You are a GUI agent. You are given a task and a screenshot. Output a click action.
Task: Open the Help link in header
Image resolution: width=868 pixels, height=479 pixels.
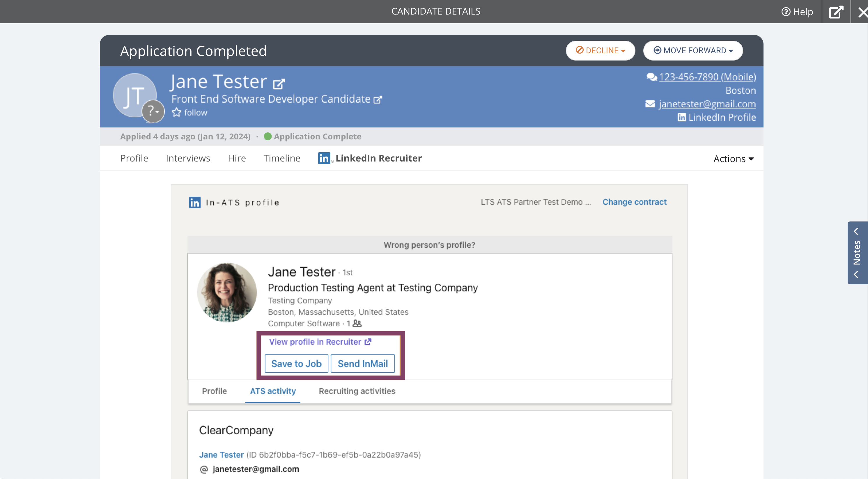coord(797,12)
